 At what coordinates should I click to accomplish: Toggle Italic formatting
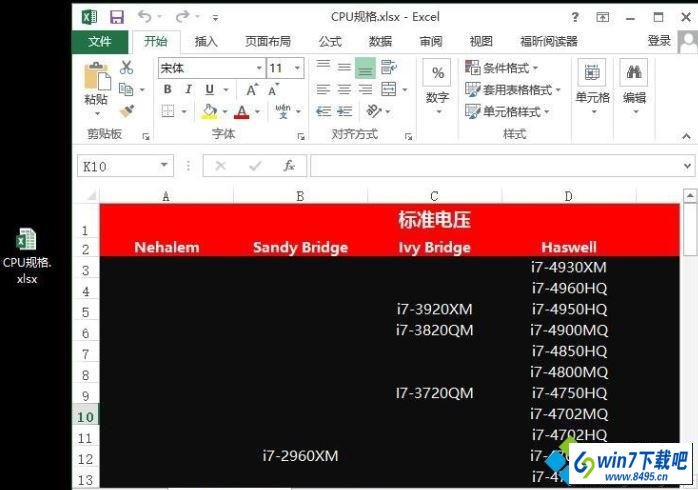point(189,89)
